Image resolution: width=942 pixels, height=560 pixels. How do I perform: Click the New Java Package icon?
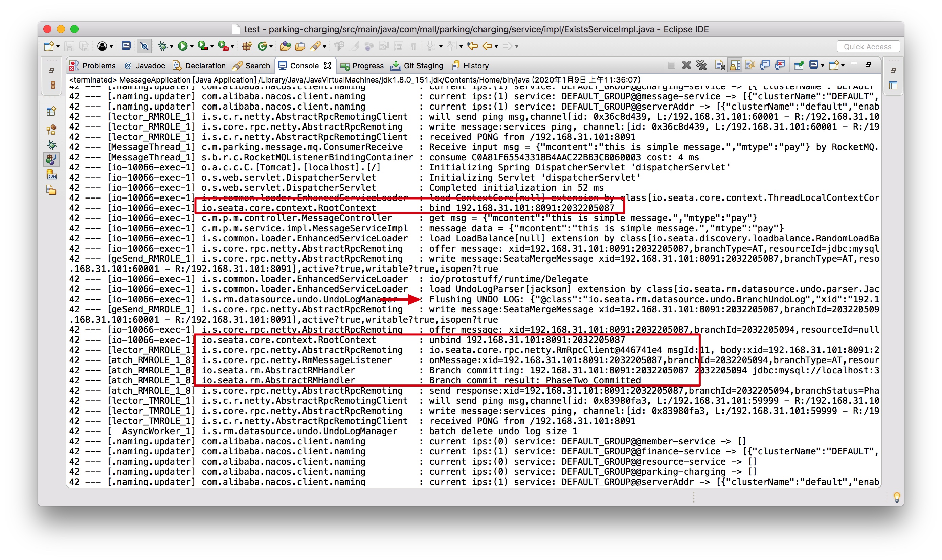coord(247,46)
